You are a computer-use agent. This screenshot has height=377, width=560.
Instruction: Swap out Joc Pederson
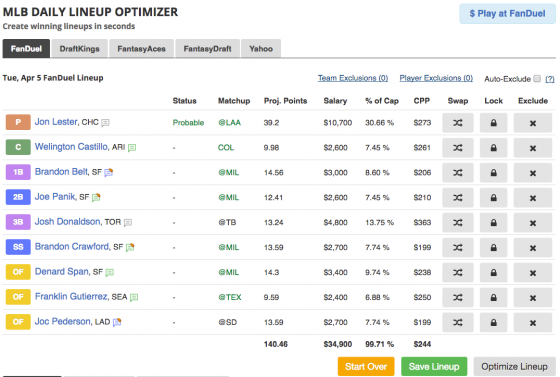click(458, 323)
